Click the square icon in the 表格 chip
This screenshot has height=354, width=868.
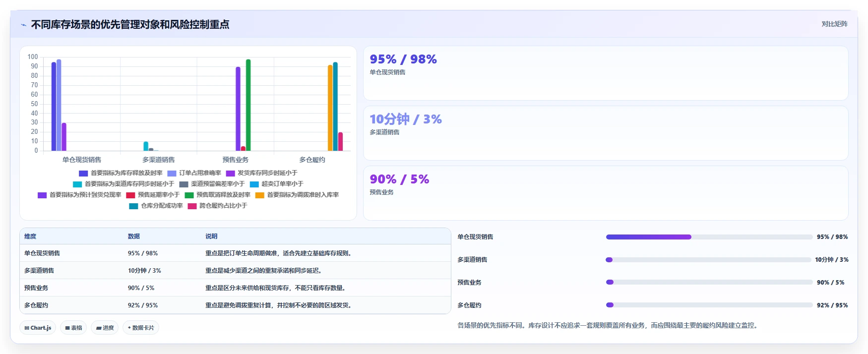coord(67,328)
